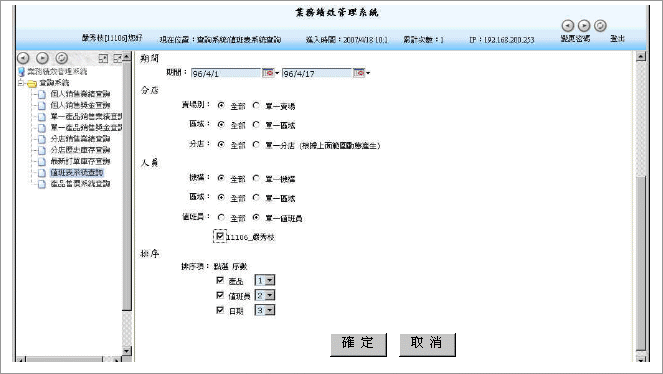Click the refresh icon in left panel
Image resolution: width=663 pixels, height=374 pixels.
62,58
